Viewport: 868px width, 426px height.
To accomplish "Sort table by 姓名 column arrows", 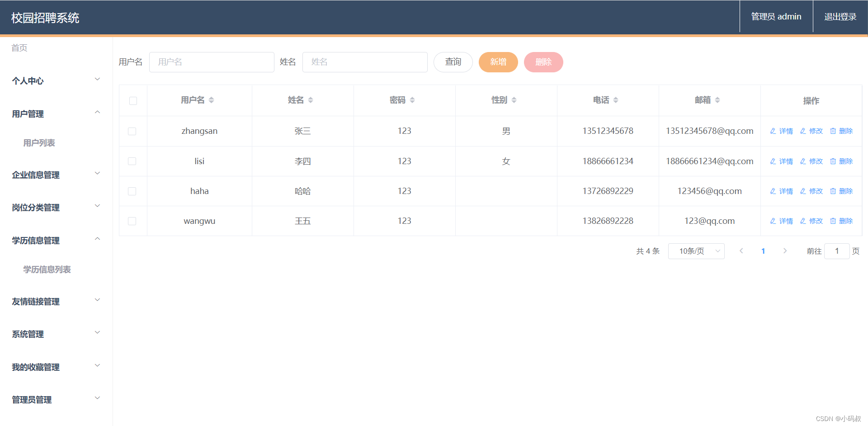I will [x=311, y=100].
